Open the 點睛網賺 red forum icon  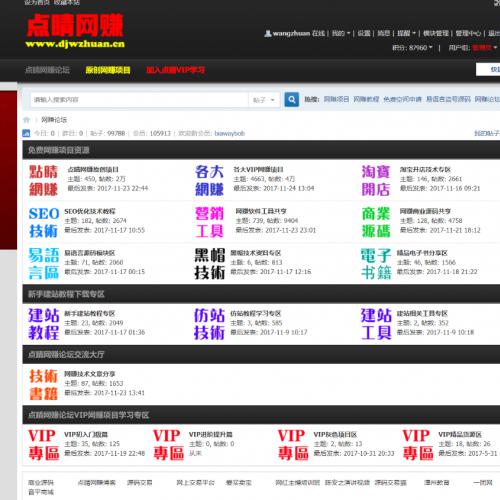pyautogui.click(x=43, y=181)
